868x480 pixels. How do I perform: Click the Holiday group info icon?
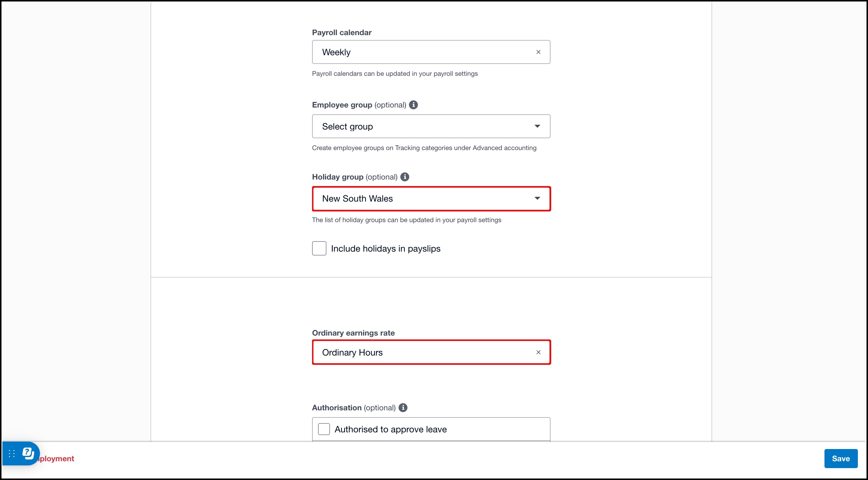click(405, 177)
